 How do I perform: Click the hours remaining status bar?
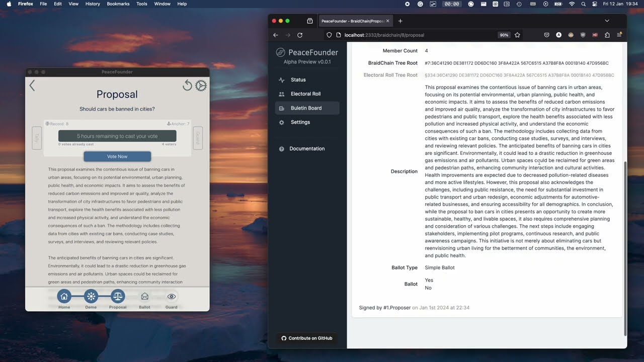[117, 136]
